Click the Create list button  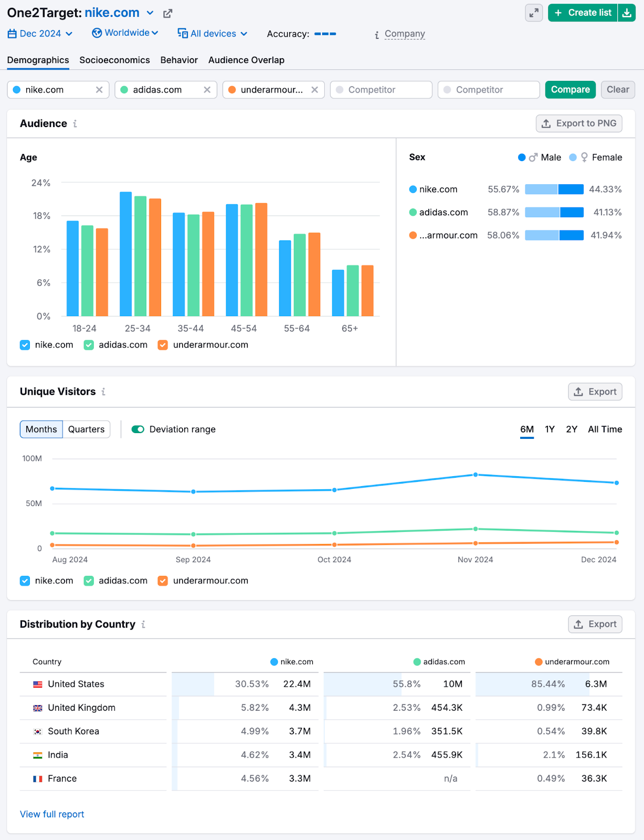583,13
